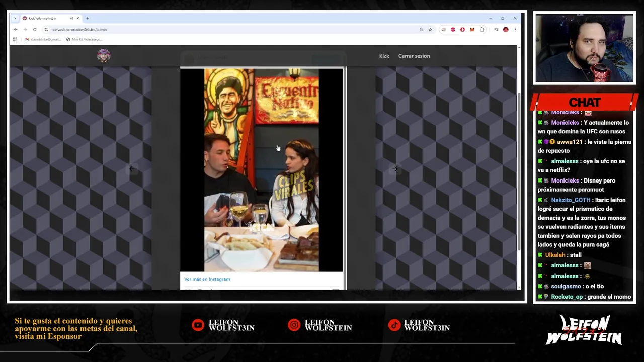Open the first extension icon in toolbar
This screenshot has width=644, height=362.
click(x=443, y=30)
